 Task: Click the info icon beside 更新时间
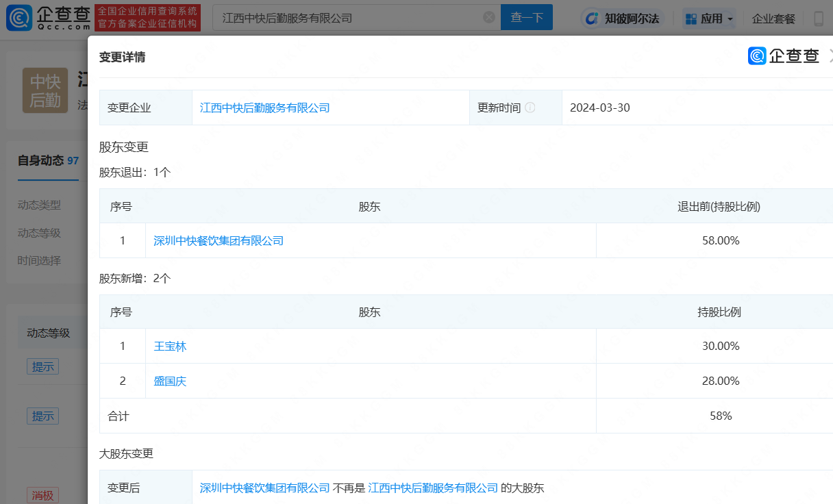(x=530, y=108)
